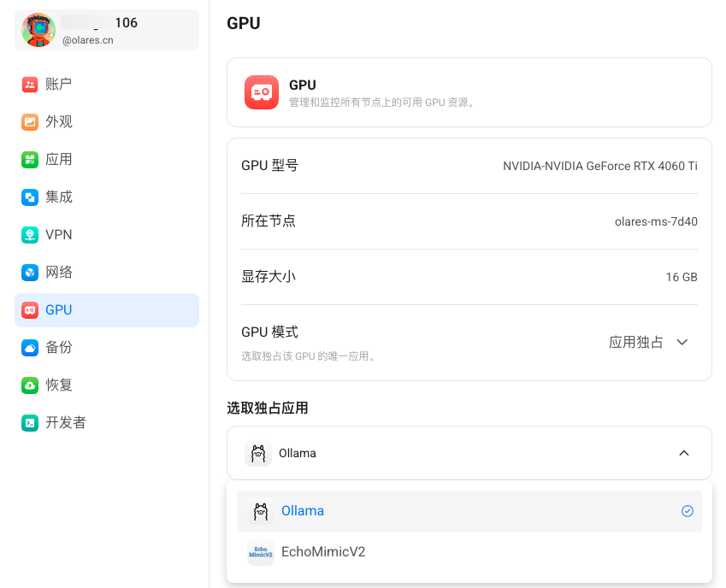
Task: Click the 账户 (Account) sidebar icon
Action: 30,85
